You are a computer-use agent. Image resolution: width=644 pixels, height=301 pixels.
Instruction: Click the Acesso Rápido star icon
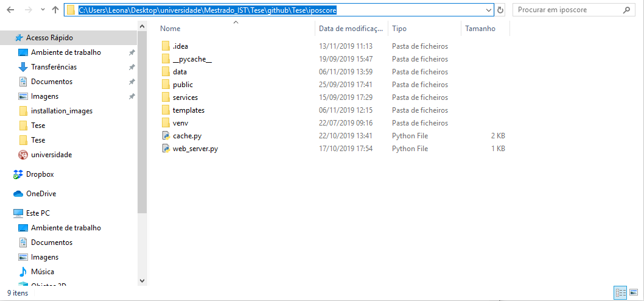click(x=18, y=38)
